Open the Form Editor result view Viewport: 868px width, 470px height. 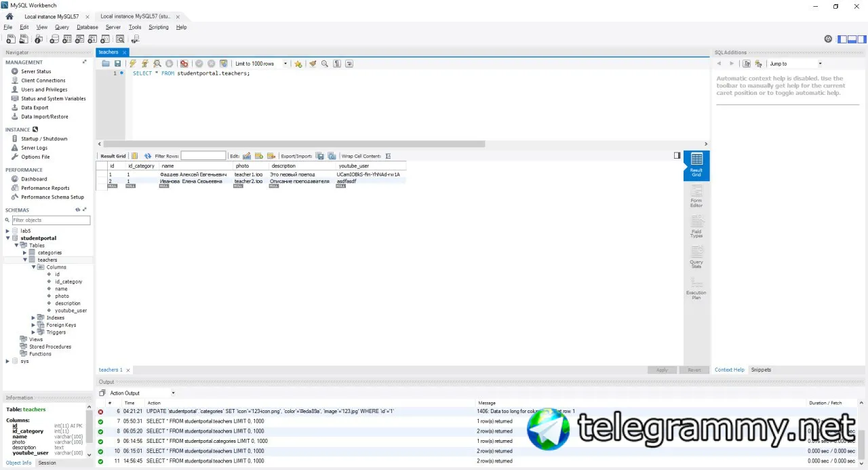[696, 196]
